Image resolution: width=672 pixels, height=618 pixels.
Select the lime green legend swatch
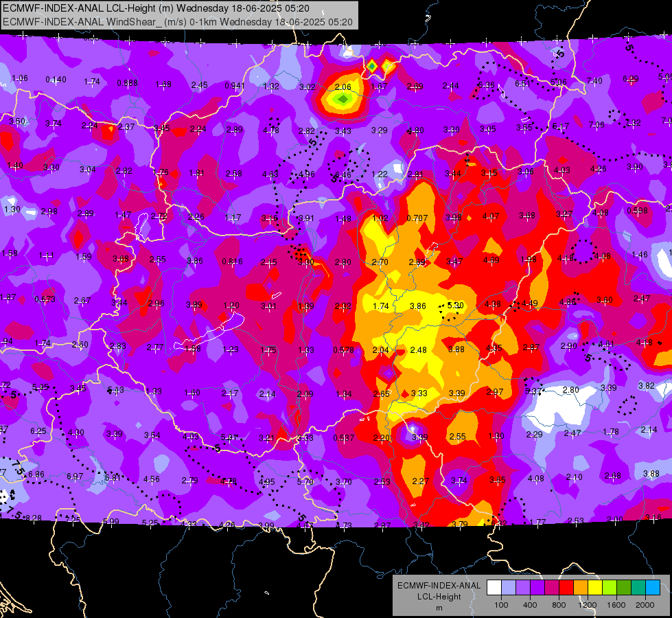click(x=610, y=587)
